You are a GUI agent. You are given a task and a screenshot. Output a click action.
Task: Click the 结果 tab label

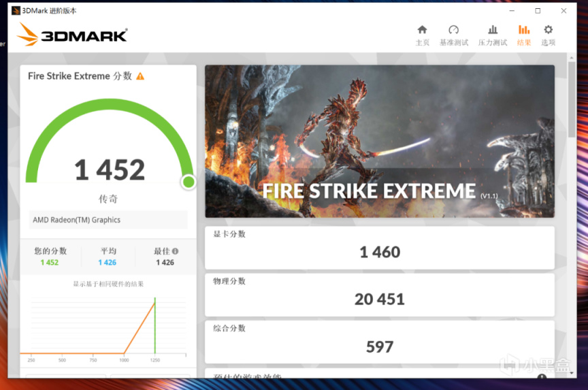click(x=524, y=42)
